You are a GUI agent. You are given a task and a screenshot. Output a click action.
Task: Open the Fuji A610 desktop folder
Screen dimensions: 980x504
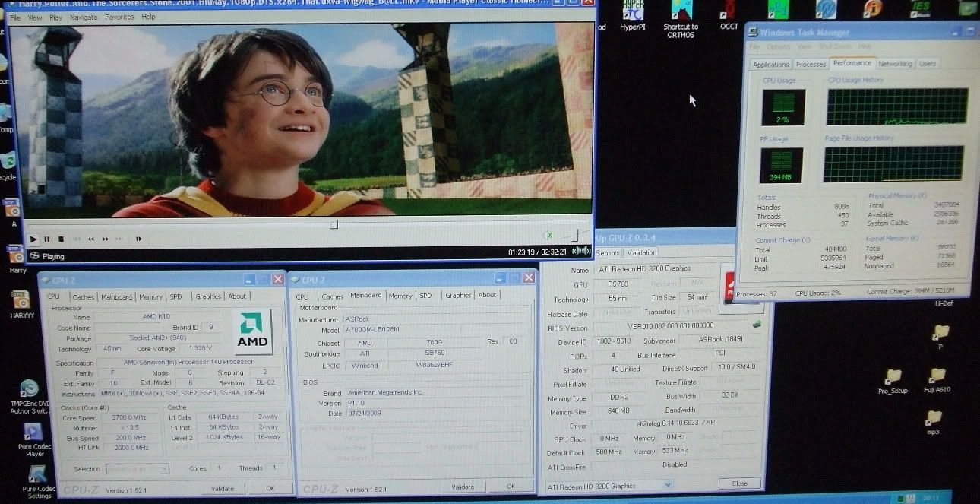[x=938, y=379]
